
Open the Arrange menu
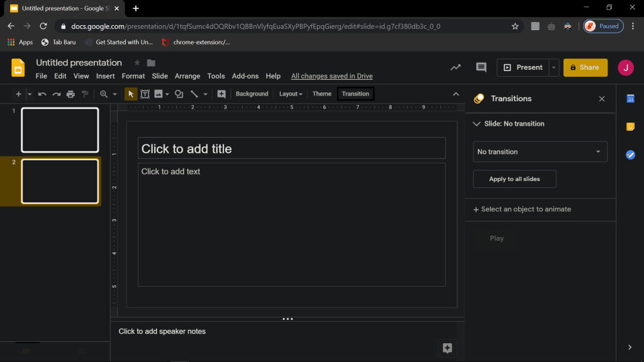pyautogui.click(x=187, y=76)
